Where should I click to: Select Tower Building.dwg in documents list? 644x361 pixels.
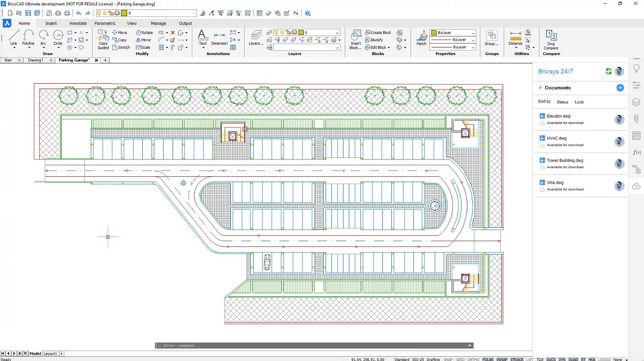coord(580,163)
